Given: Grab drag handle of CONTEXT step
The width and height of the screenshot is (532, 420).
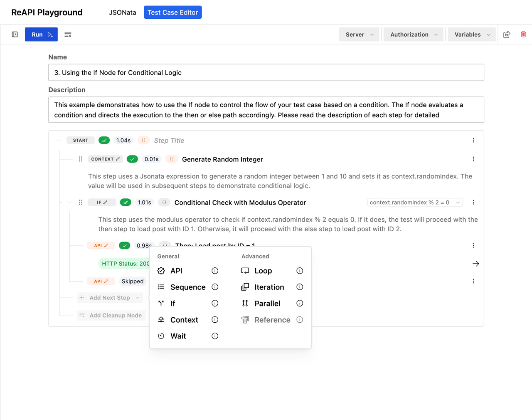Looking at the screenshot, I should (81, 159).
